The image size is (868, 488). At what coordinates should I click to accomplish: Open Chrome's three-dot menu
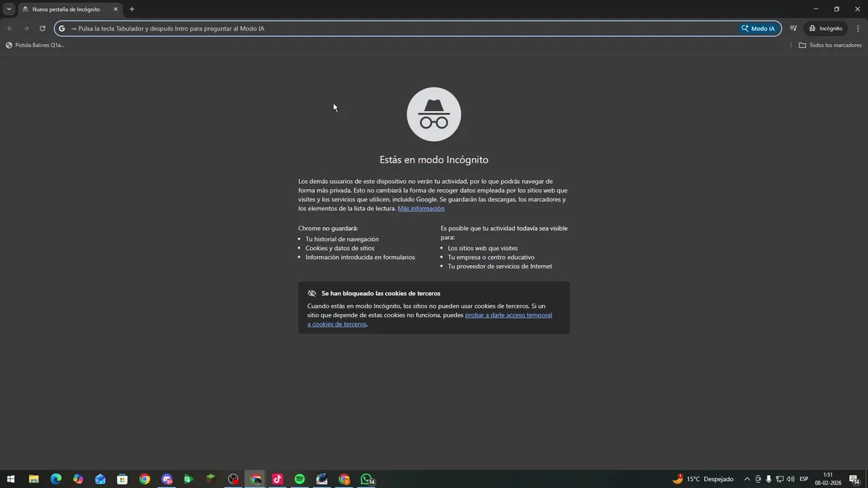tap(858, 28)
